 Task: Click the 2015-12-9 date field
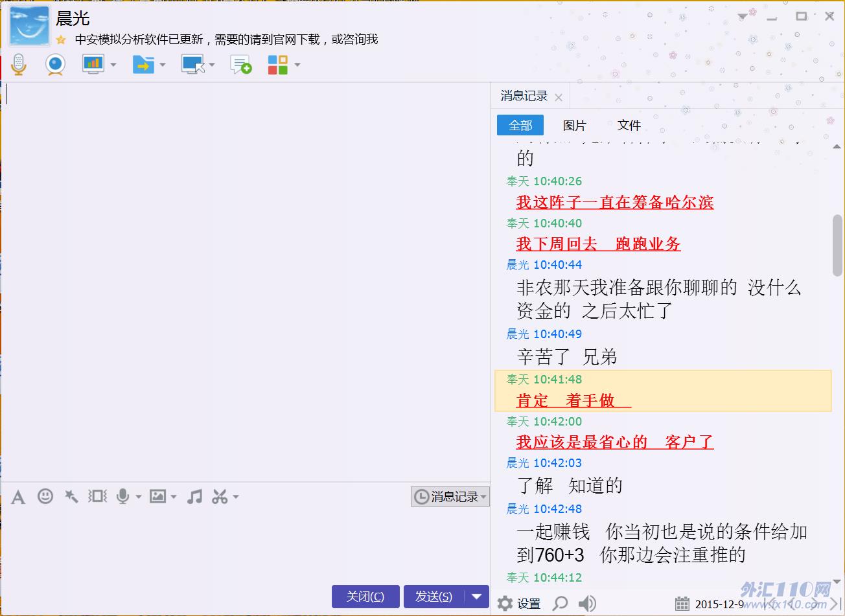720,604
